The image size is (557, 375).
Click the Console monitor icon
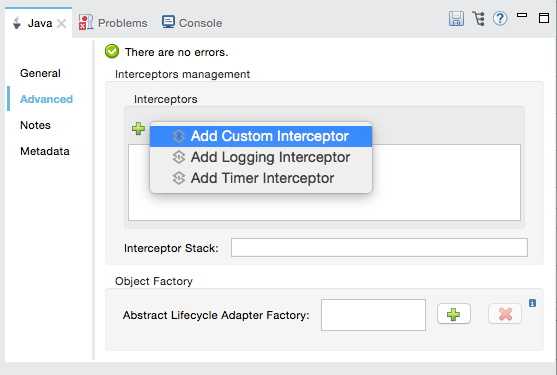pyautogui.click(x=168, y=22)
